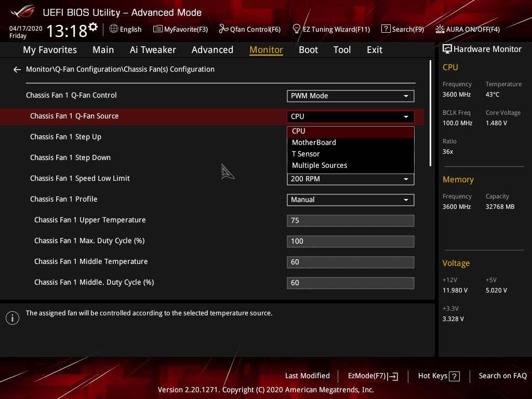Screen dimensions: 532x399
Task: Open Qfan Control(F6) fan icon
Action: [x=223, y=29]
